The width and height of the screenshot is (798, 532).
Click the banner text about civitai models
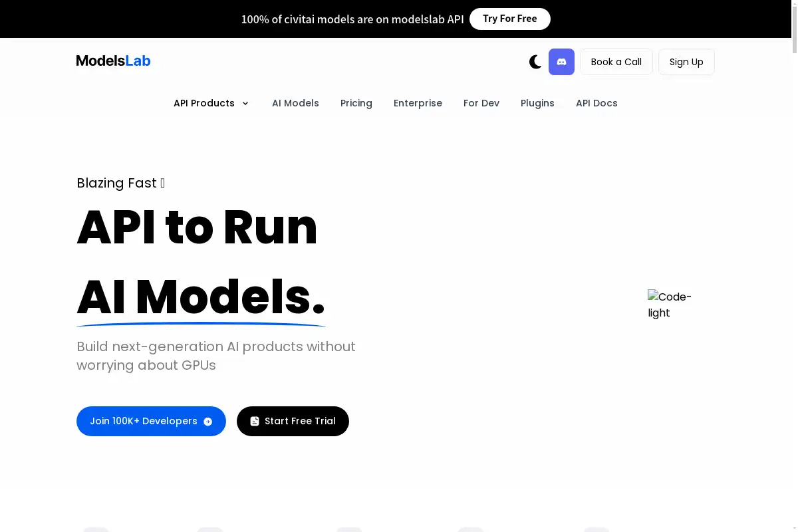352,19
